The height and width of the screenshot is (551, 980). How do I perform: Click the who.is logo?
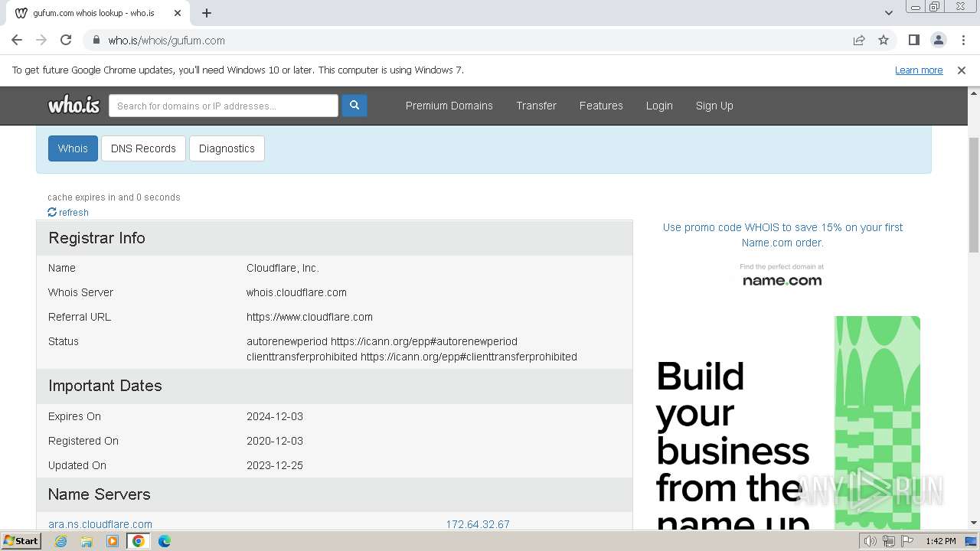73,106
